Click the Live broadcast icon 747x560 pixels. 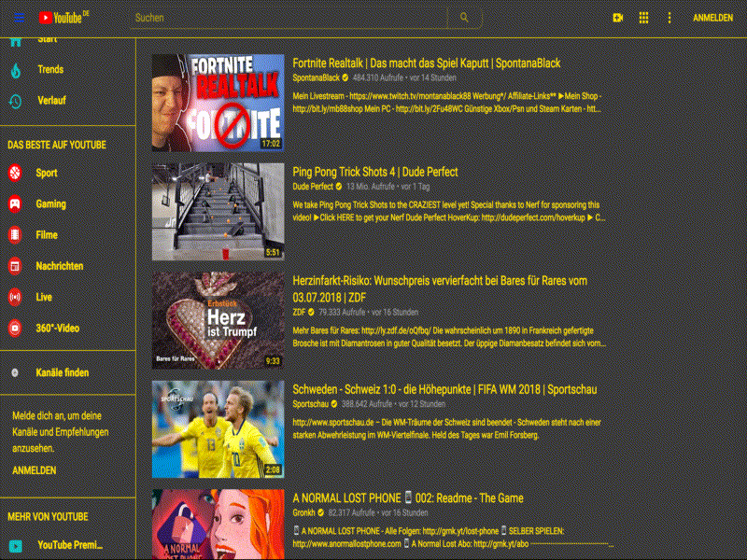(15, 297)
